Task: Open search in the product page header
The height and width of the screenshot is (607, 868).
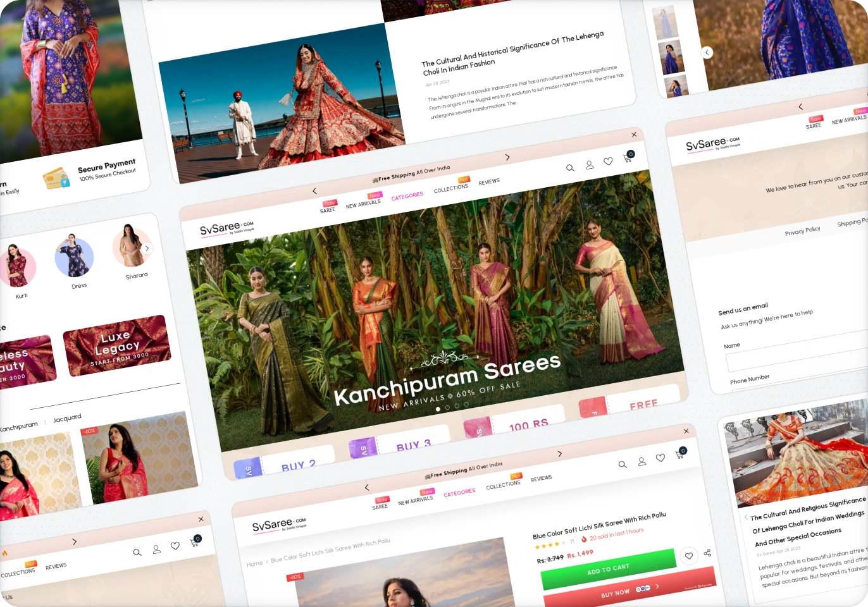Action: 623,464
